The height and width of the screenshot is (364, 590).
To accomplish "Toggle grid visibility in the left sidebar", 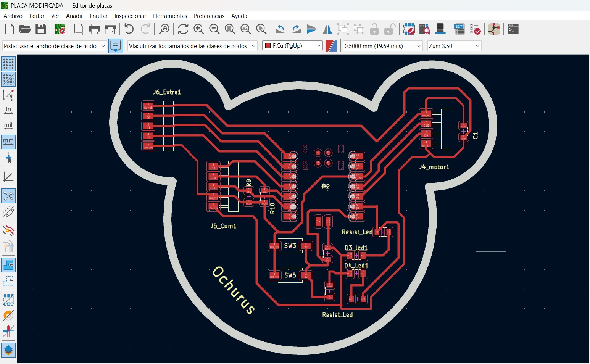I will (9, 64).
